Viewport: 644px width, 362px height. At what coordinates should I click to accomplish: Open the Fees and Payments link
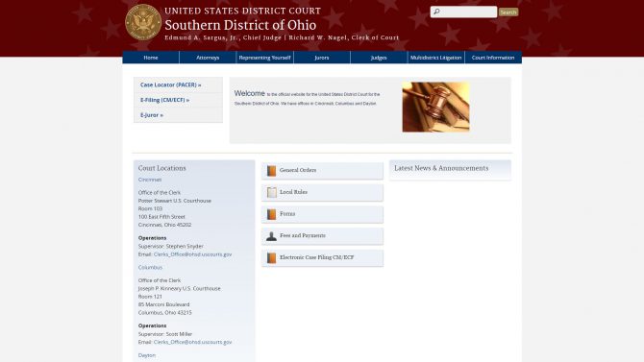click(x=322, y=235)
